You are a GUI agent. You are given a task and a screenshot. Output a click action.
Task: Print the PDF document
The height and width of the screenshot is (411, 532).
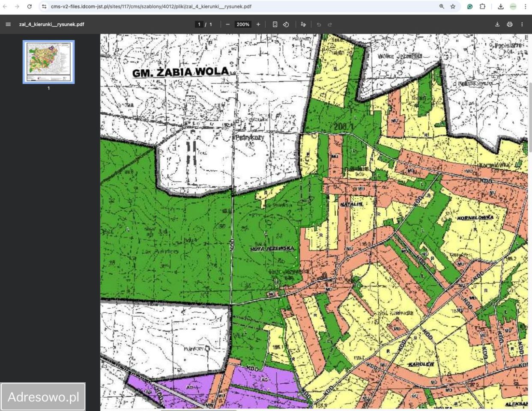[510, 24]
